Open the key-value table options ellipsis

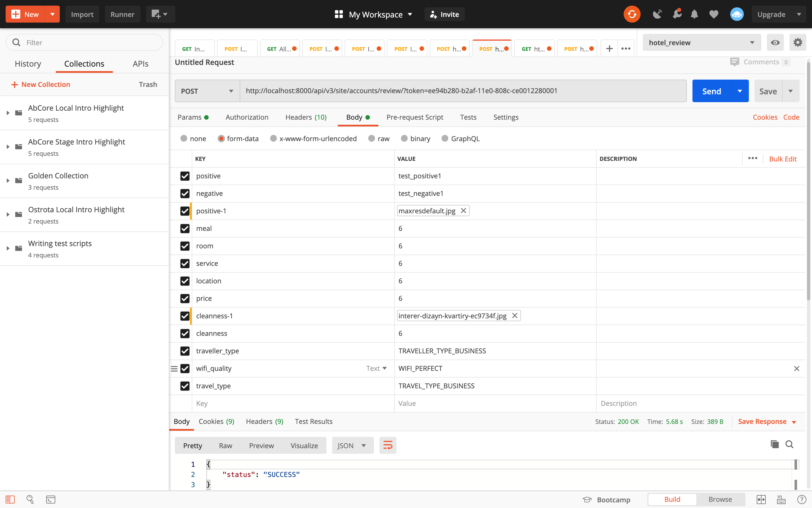753,158
